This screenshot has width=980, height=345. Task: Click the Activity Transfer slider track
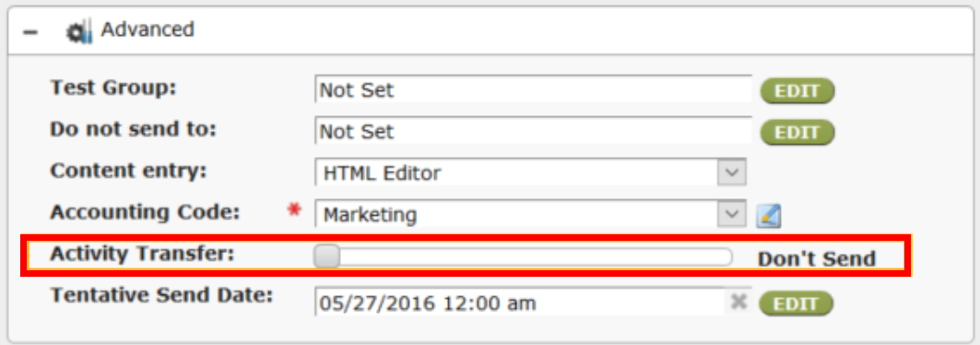coord(523,256)
